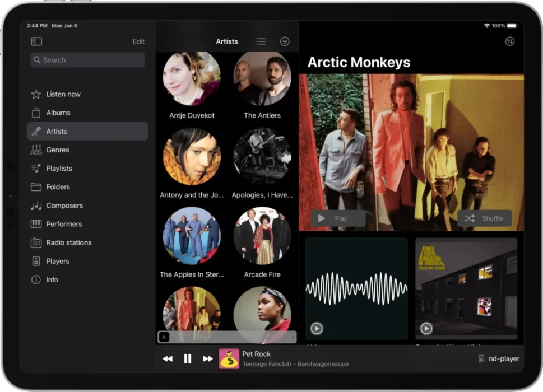Viewport: 543px width, 392px height.
Task: Open the sort order menu above Arctic Monkeys
Action: point(509,41)
